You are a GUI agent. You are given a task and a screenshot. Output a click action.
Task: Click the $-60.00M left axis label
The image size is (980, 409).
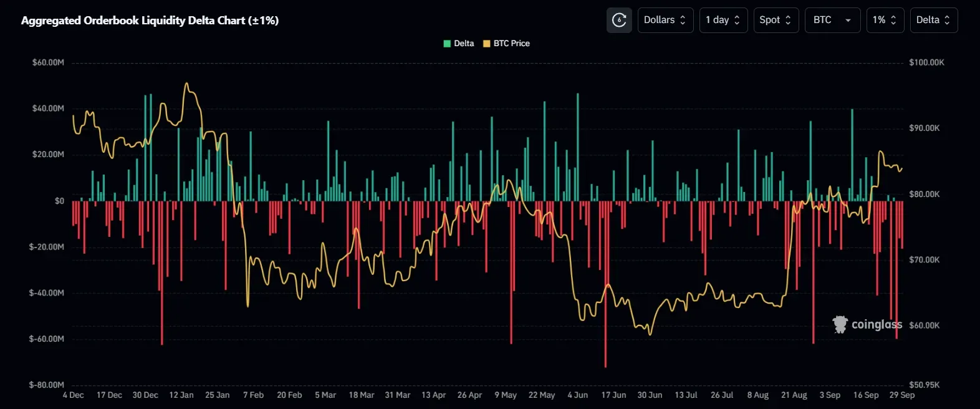pyautogui.click(x=47, y=339)
